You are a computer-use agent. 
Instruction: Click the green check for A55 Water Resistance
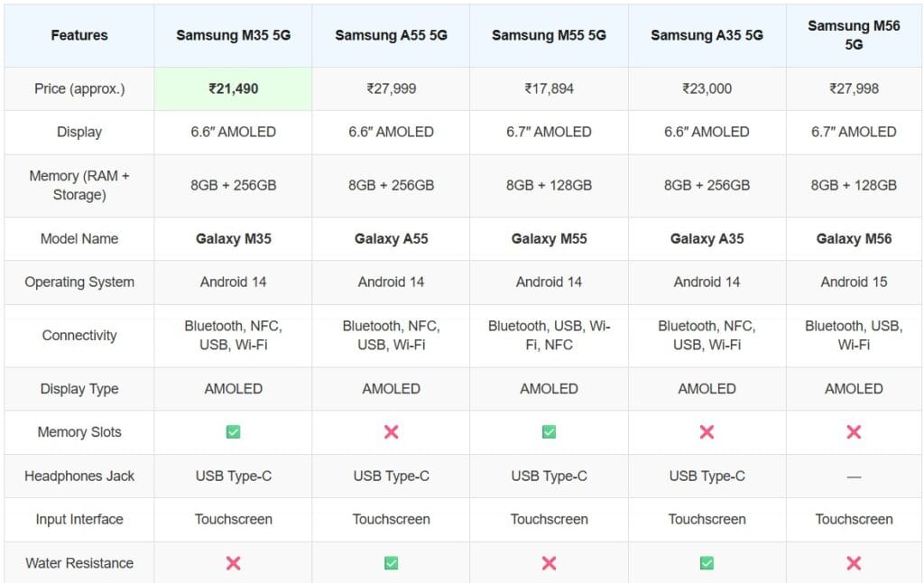(x=392, y=563)
